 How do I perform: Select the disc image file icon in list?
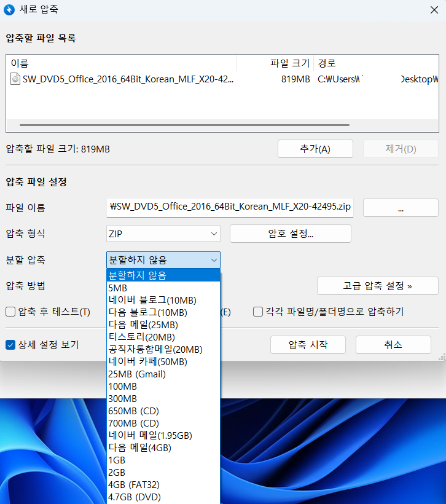[15, 79]
